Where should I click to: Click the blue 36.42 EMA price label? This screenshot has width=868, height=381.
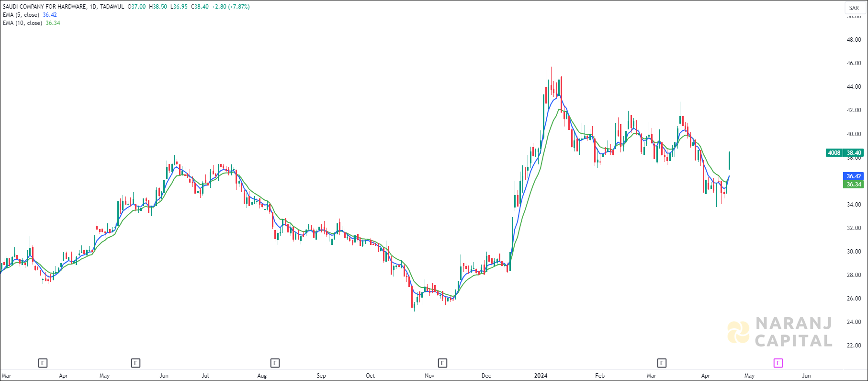pyautogui.click(x=854, y=176)
